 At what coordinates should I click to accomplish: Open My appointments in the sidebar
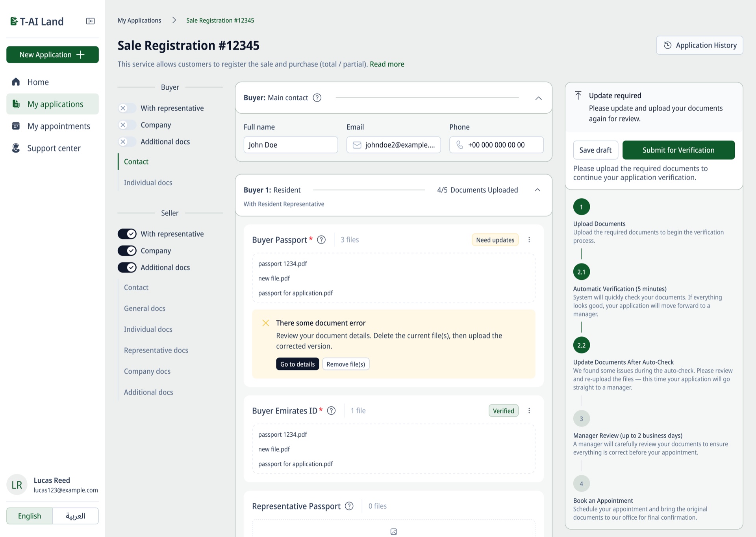tap(52, 126)
